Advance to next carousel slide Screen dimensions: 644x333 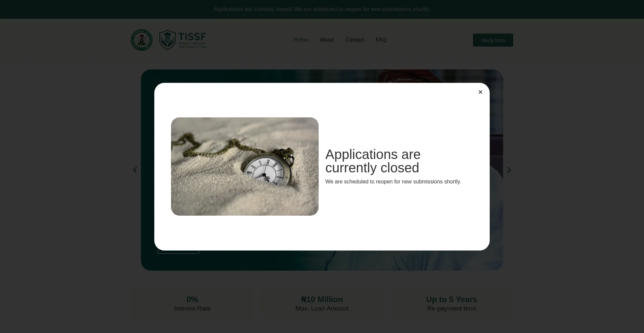click(x=509, y=170)
